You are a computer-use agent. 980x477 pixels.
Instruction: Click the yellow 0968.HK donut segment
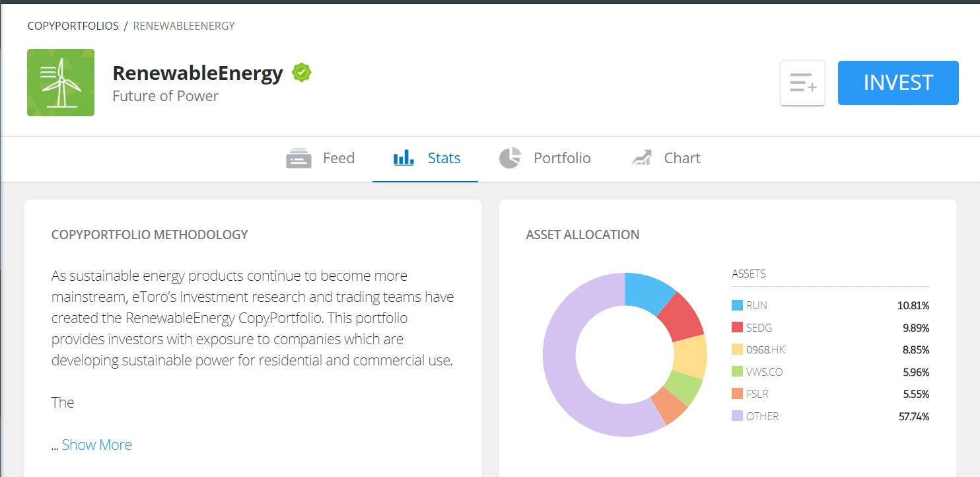690,357
